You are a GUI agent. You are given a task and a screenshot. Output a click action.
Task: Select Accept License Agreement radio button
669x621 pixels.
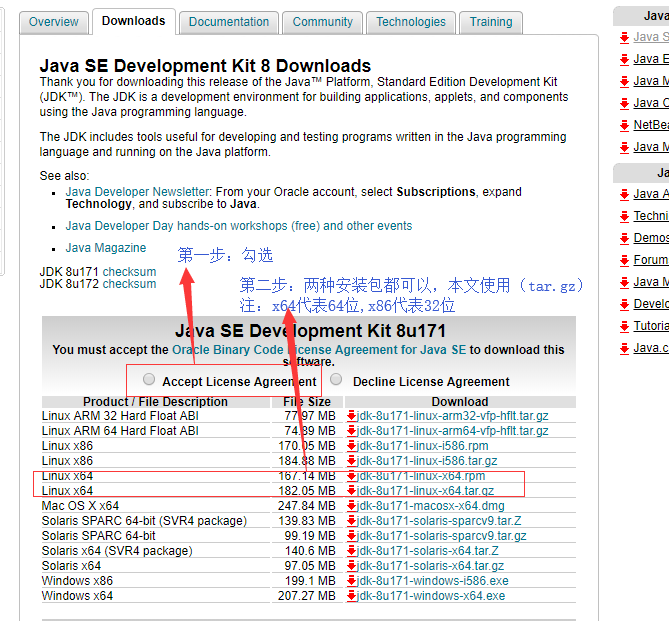pos(149,379)
